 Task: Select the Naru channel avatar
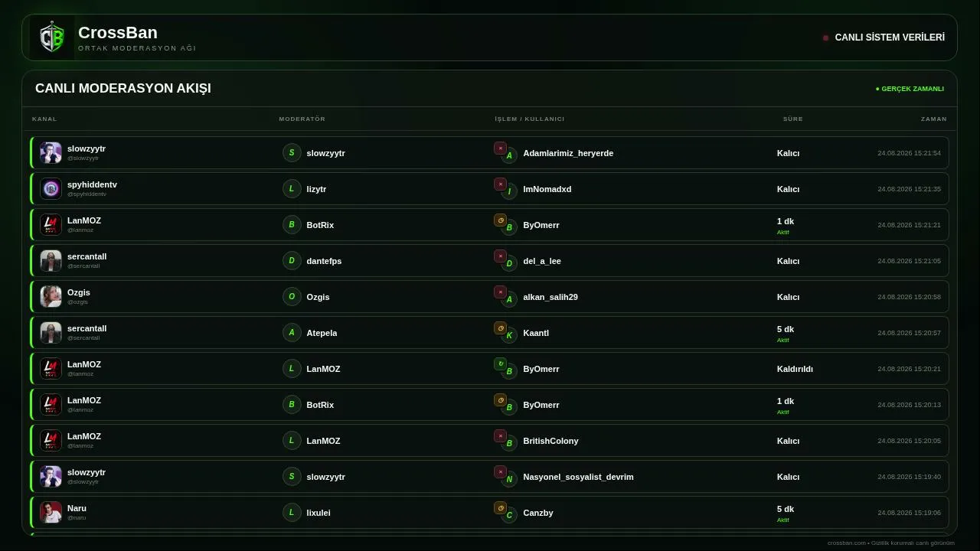pyautogui.click(x=51, y=512)
